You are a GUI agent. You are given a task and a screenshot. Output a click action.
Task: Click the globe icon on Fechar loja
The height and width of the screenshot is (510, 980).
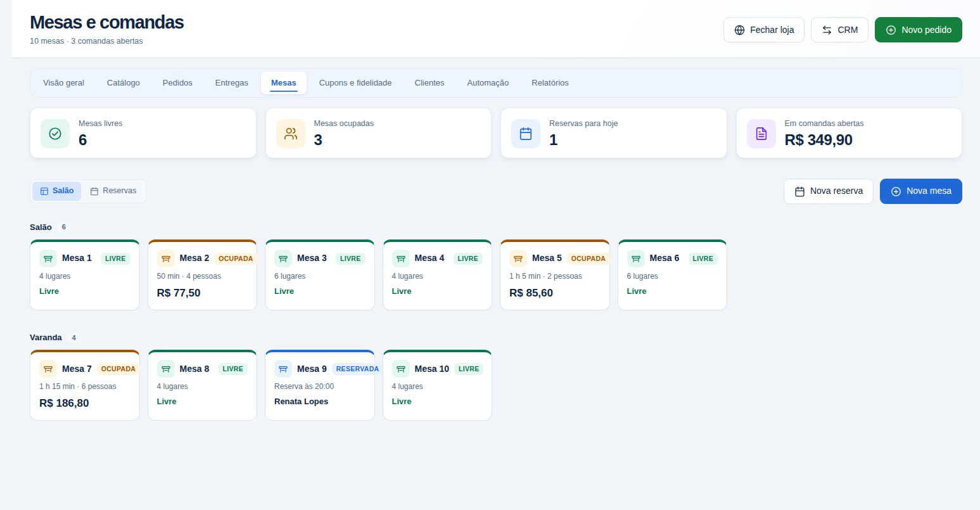739,30
